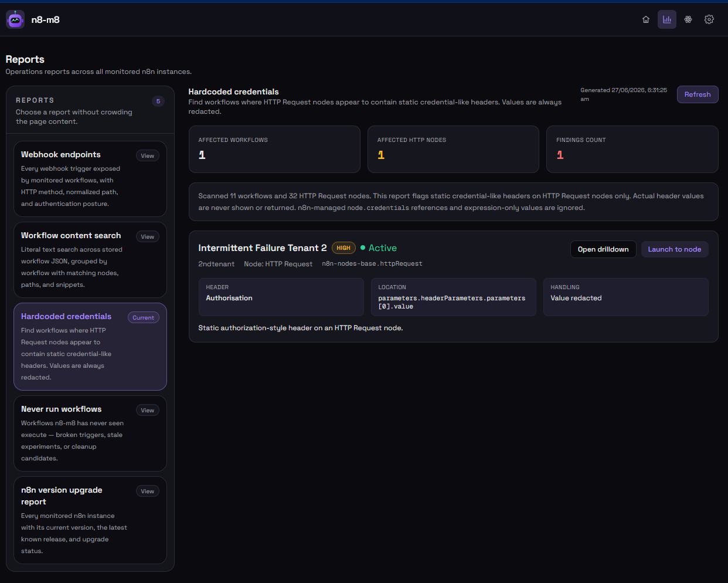
Task: Click the 2ndtenant instance label
Action: click(216, 264)
